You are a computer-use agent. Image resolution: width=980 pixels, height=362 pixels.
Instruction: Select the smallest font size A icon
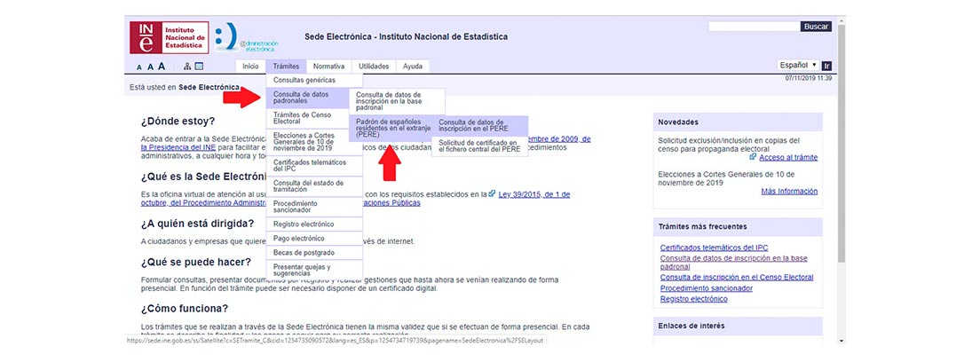tap(139, 67)
